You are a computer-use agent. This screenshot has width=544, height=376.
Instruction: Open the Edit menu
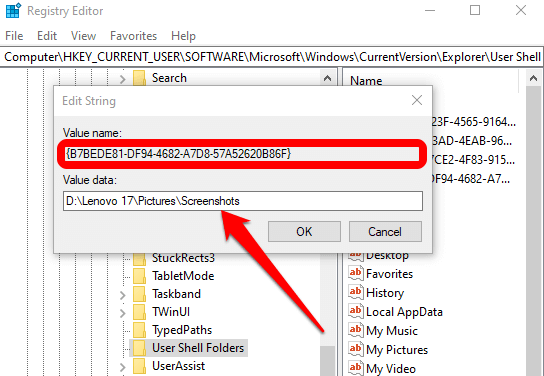coord(47,36)
